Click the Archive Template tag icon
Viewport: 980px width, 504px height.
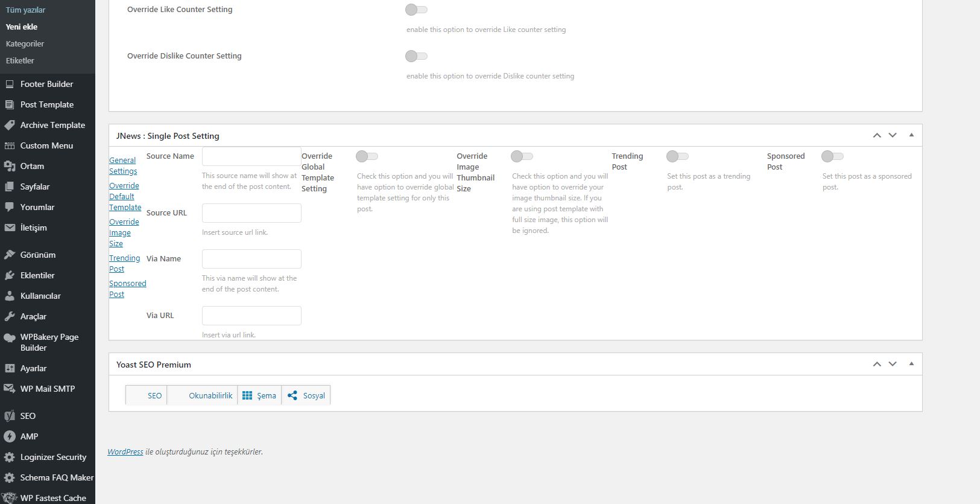(x=10, y=125)
